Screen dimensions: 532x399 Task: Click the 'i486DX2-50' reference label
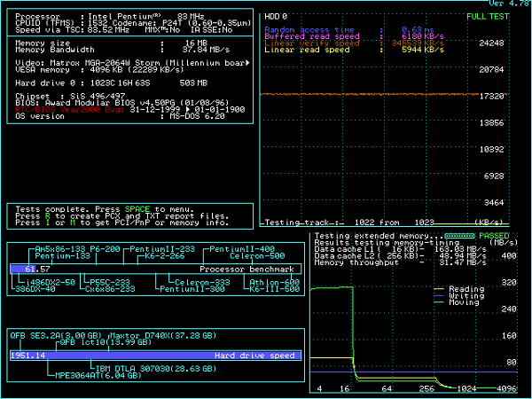[x=51, y=283]
